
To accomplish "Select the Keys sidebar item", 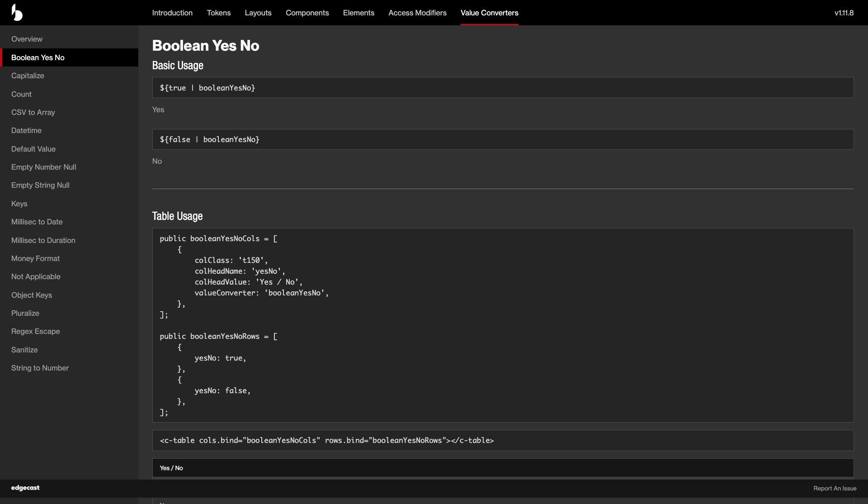I will 69,204.
